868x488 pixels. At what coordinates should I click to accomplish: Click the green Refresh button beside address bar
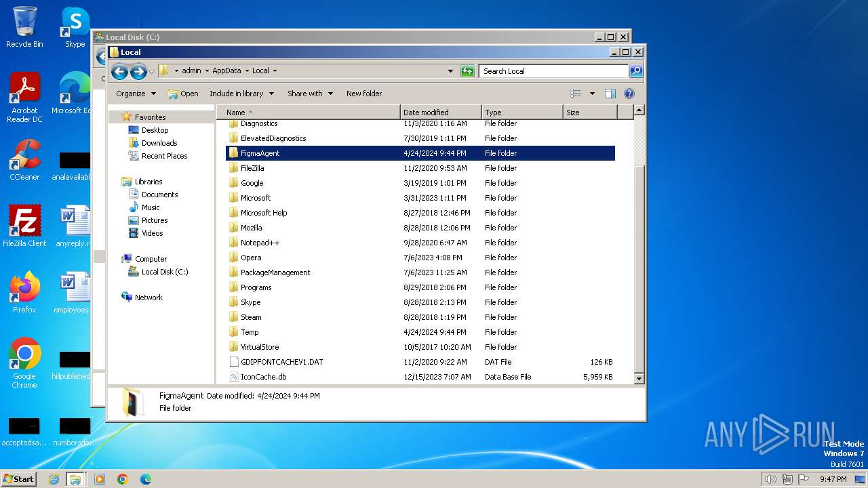coord(467,70)
